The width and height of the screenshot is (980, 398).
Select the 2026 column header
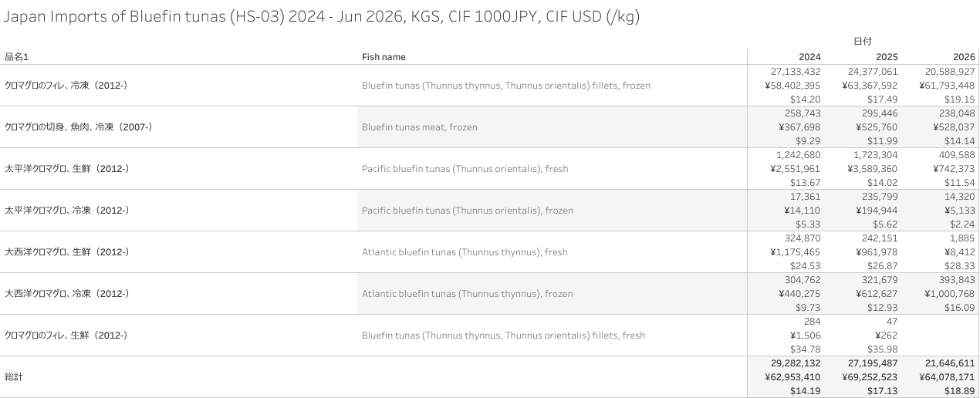pyautogui.click(x=964, y=56)
